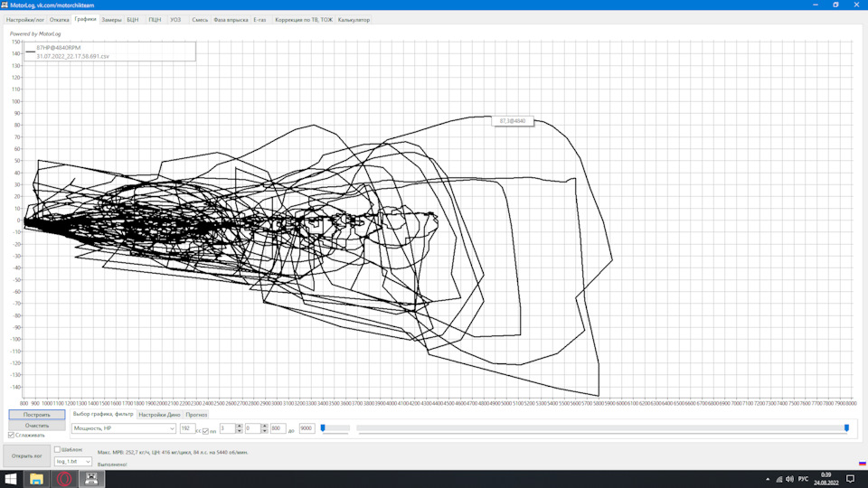This screenshot has width=868, height=488.
Task: Click the РУС language indicator
Action: [803, 479]
